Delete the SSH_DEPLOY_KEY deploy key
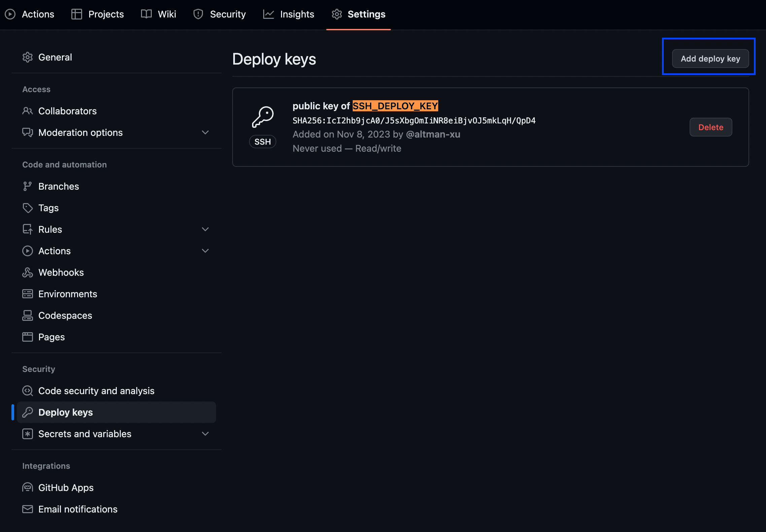Viewport: 766px width, 532px height. (x=710, y=127)
